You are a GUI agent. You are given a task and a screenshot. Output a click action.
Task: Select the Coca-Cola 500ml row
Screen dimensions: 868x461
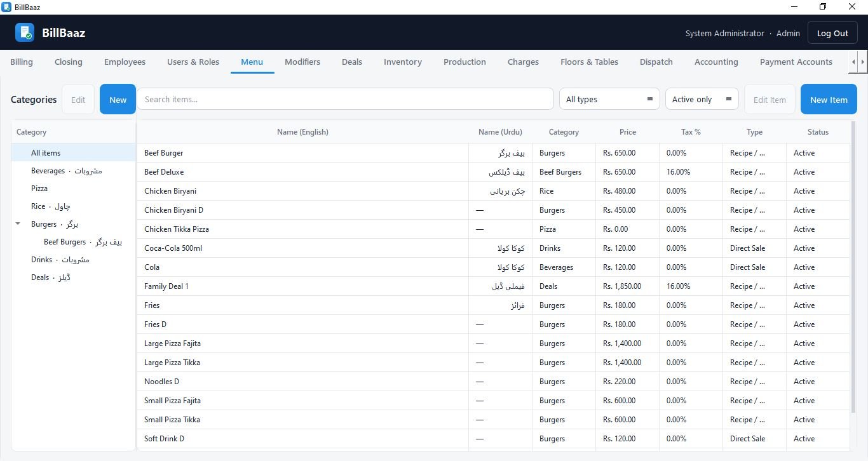(x=494, y=248)
